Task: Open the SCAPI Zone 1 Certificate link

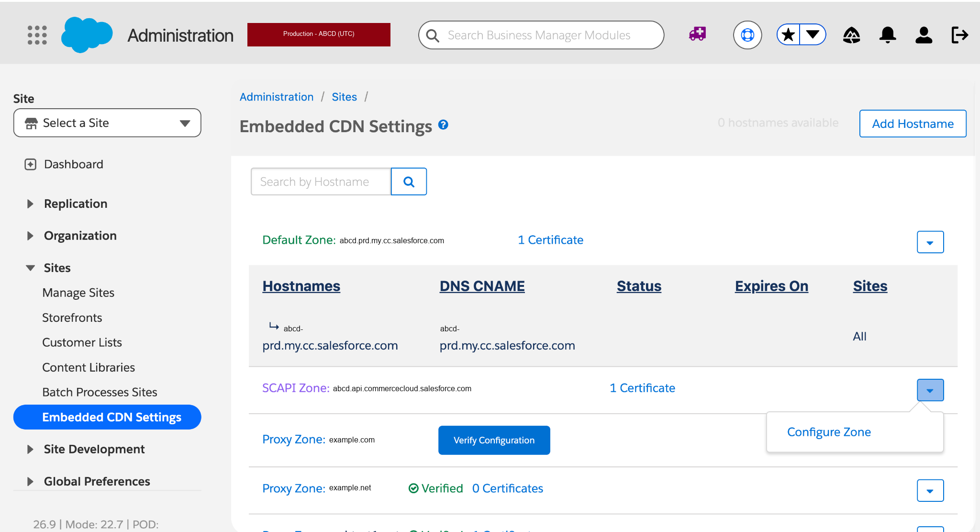Action: [642, 388]
